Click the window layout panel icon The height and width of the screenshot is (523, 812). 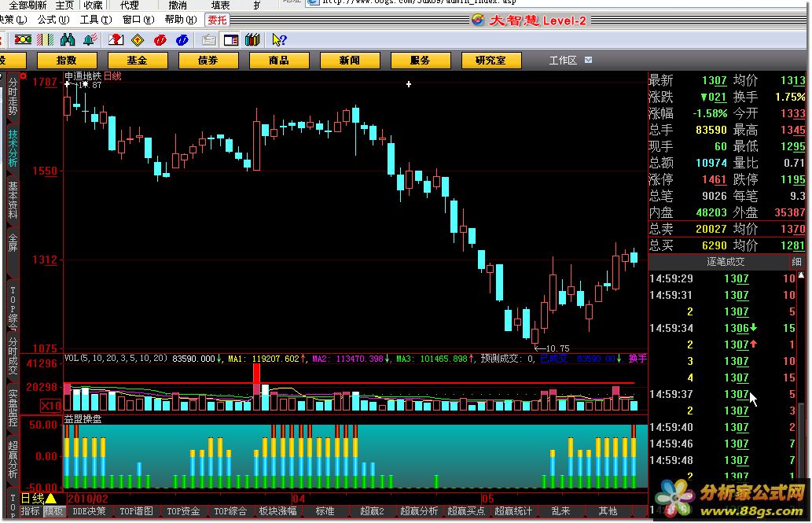pos(232,39)
